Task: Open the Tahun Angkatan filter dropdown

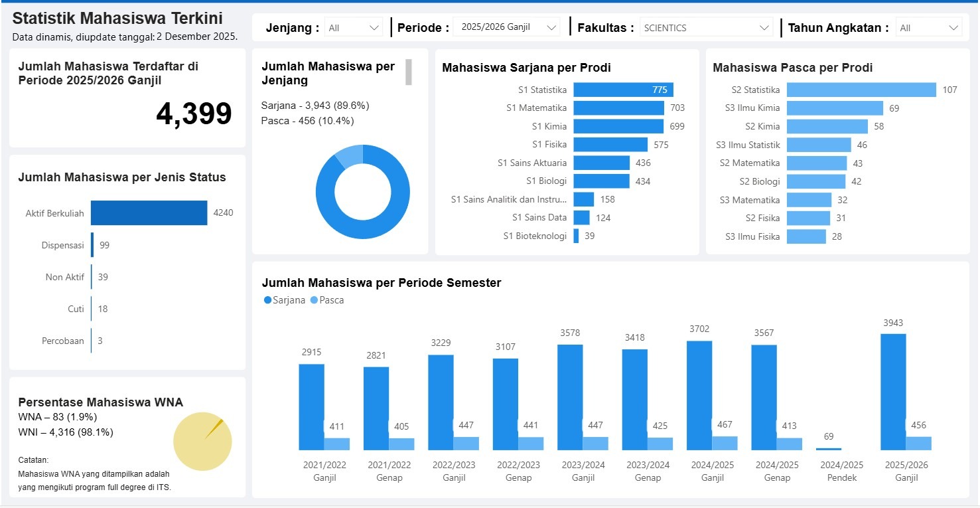Action: pos(929,28)
